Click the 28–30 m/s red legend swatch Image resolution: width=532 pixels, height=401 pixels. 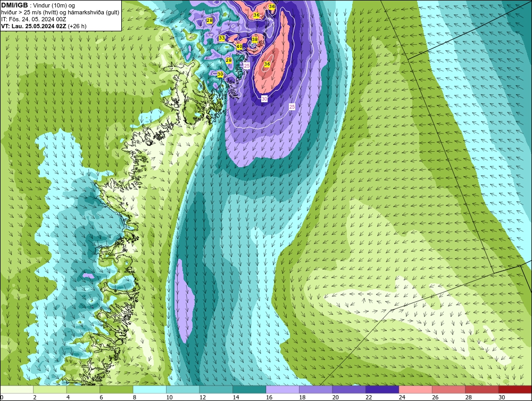[482, 389]
